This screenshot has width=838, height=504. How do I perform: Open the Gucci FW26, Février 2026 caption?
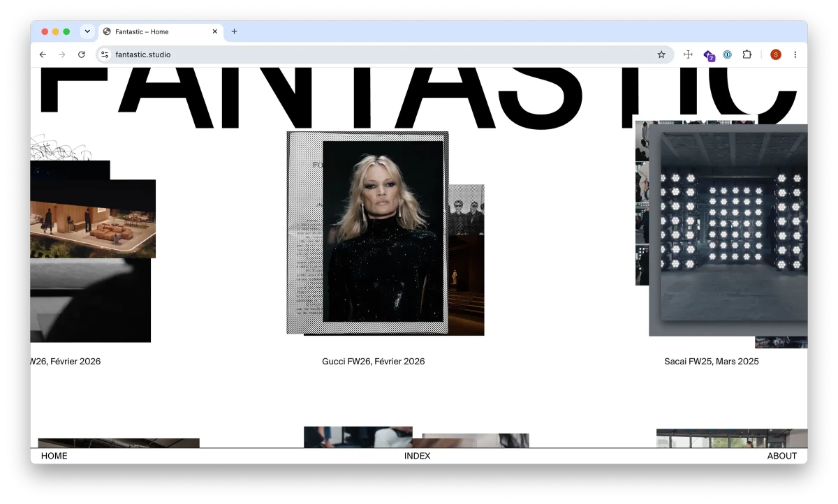tap(374, 362)
